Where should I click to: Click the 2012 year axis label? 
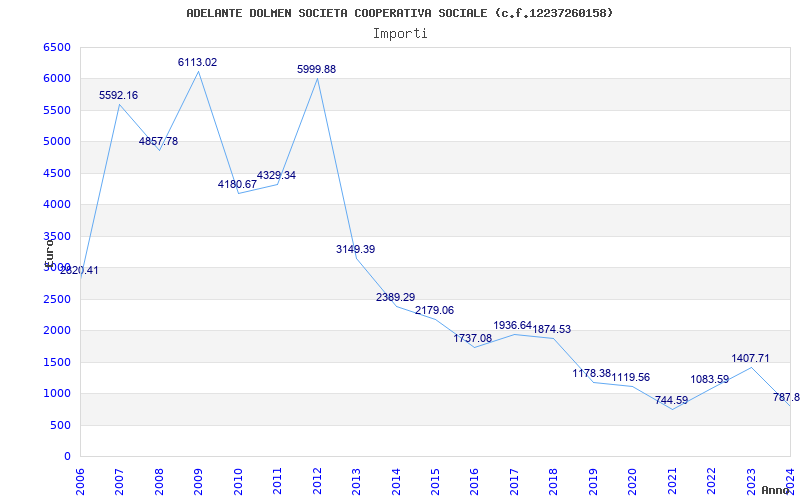tap(316, 482)
